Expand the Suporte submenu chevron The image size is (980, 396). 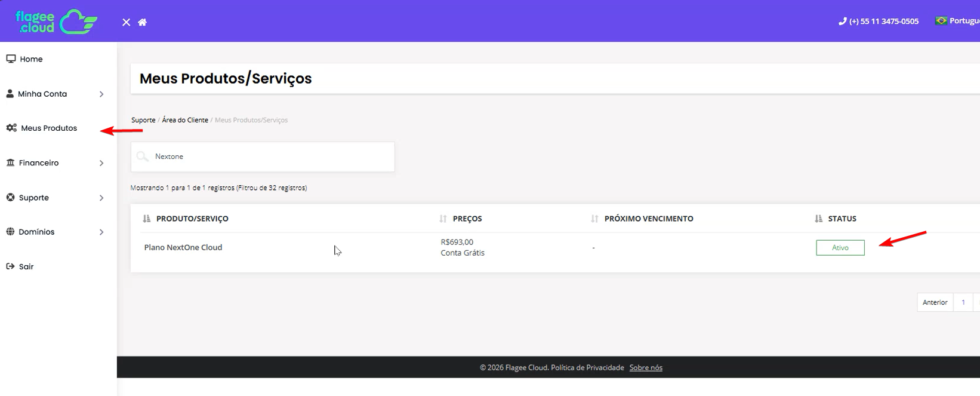(x=101, y=198)
